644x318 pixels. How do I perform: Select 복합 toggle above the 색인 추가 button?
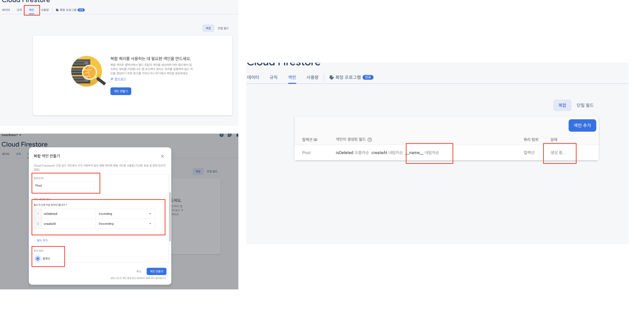pyautogui.click(x=562, y=105)
